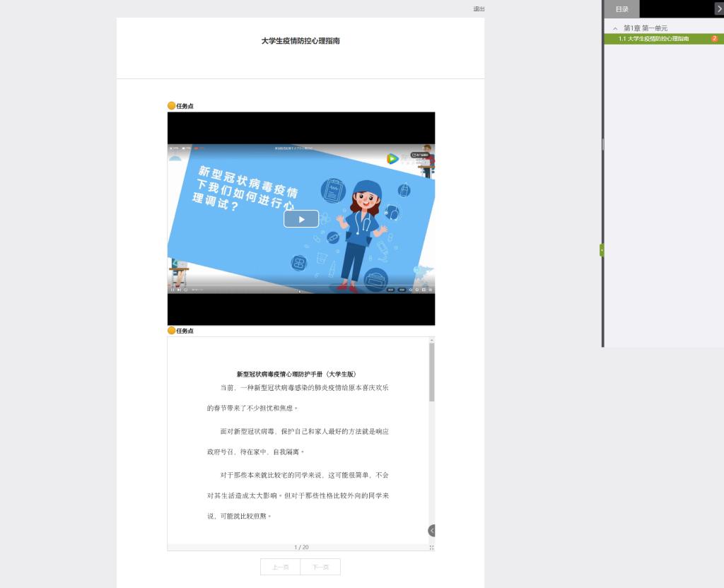Toggle the green handle on the sidebar divider
Screen dimensions: 724x588
(602, 249)
